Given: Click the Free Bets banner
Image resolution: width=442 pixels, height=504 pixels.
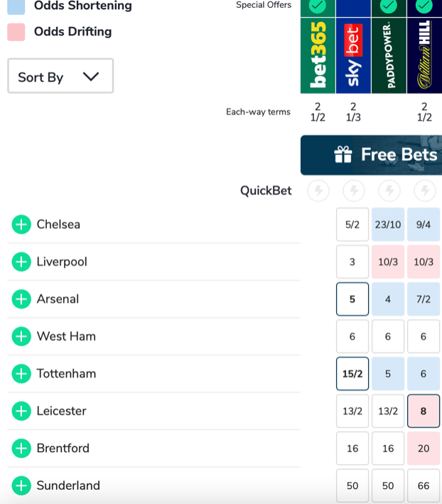Looking at the screenshot, I should pos(371,155).
